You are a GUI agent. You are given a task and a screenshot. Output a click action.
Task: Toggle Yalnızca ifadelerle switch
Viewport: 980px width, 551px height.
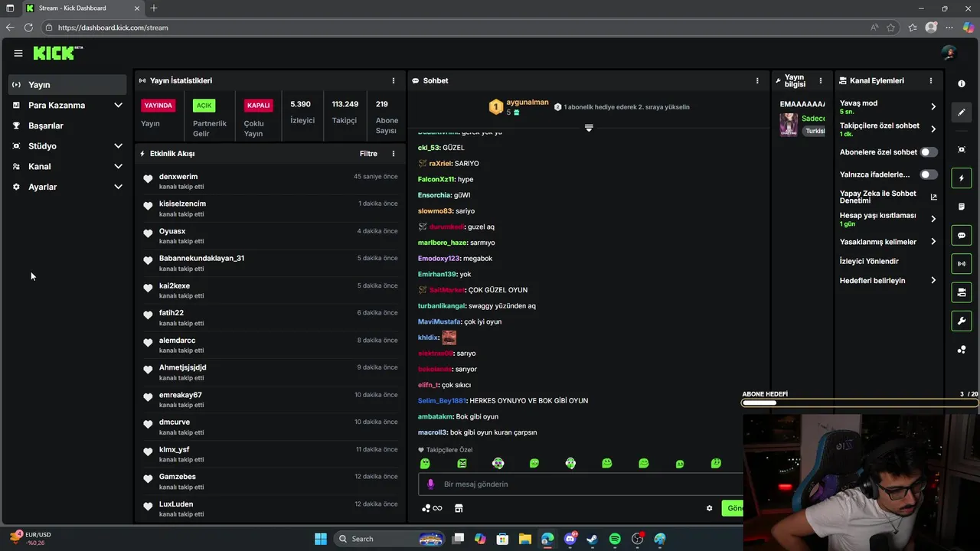929,174
